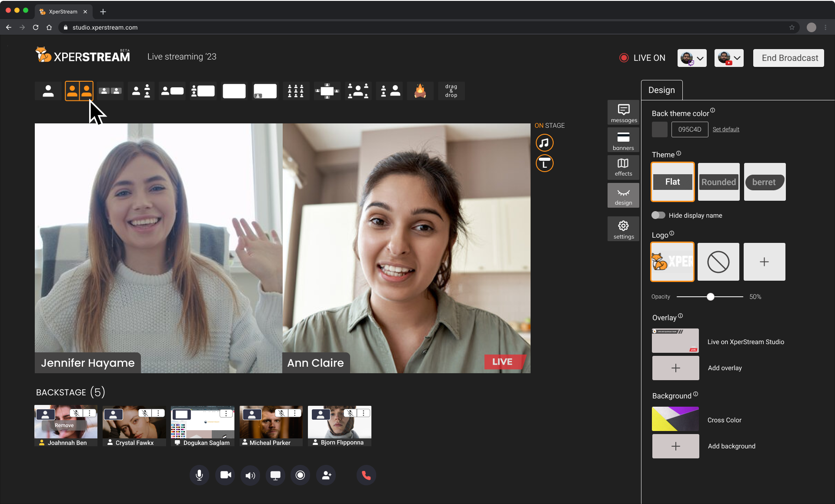Viewport: 835px width, 504px height.
Task: Select the single-person layout icon
Action: click(48, 91)
